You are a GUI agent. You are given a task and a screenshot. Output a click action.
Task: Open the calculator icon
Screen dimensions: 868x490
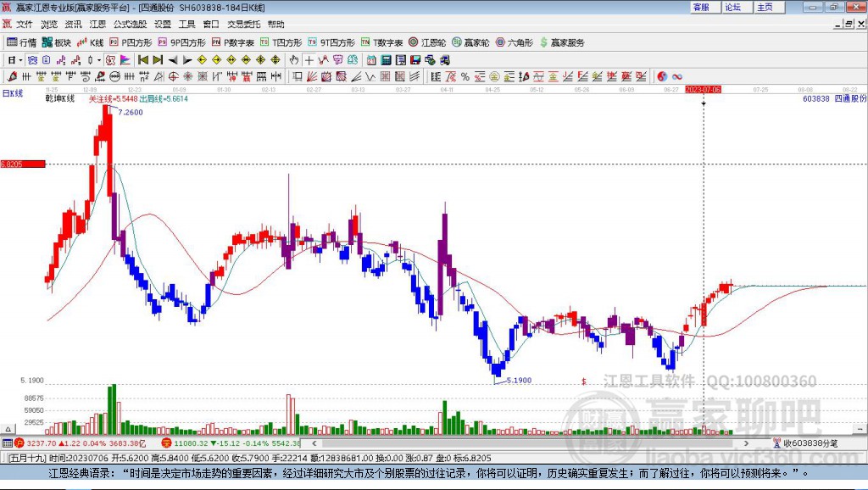click(x=386, y=60)
